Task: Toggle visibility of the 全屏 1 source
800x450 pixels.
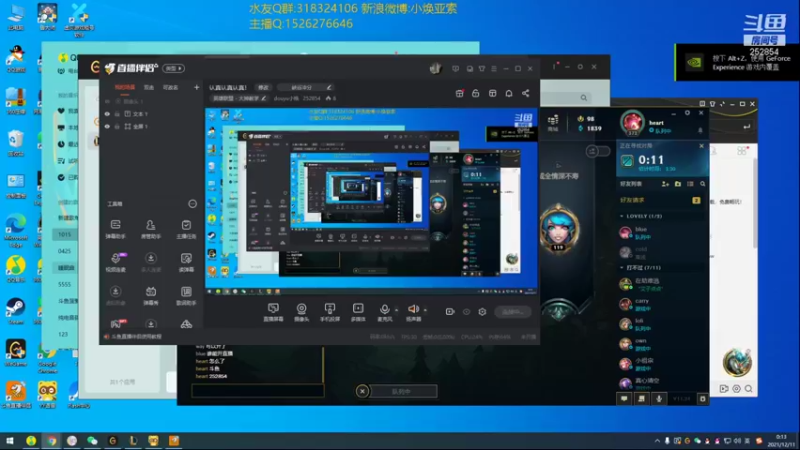Action: 107,126
